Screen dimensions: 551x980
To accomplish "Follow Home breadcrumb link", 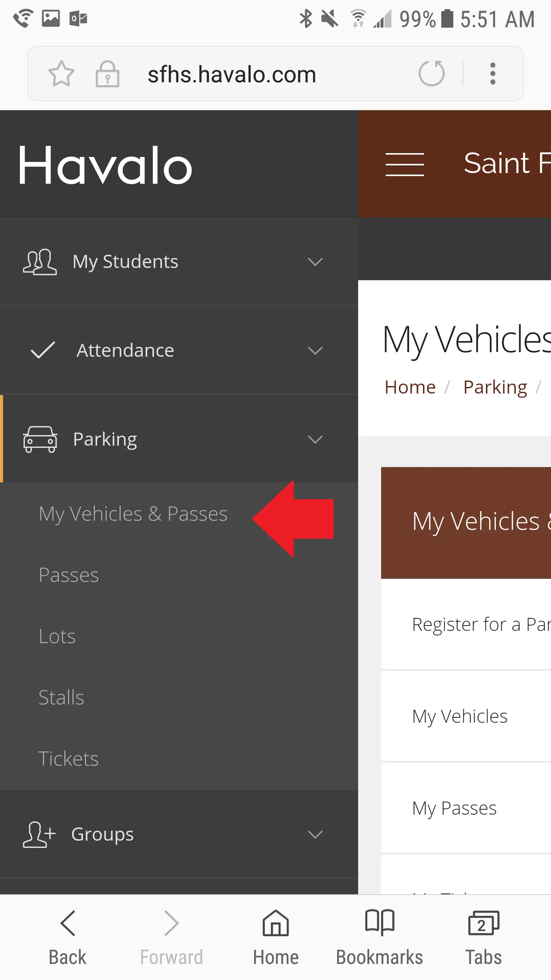I will point(410,387).
